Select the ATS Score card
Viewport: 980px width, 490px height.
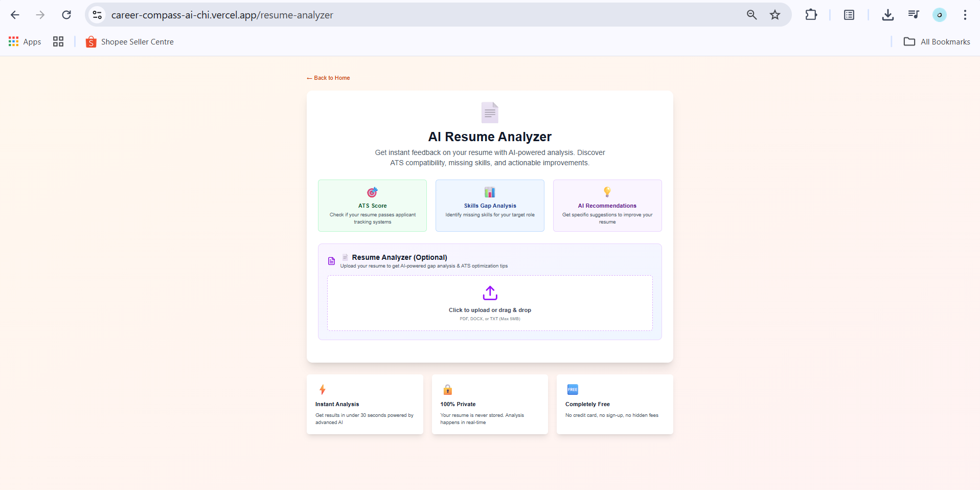[x=372, y=206]
